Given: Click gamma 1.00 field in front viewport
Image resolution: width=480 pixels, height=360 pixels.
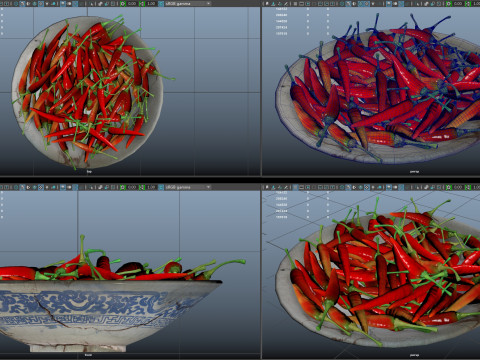Looking at the screenshot, I should tap(151, 187).
